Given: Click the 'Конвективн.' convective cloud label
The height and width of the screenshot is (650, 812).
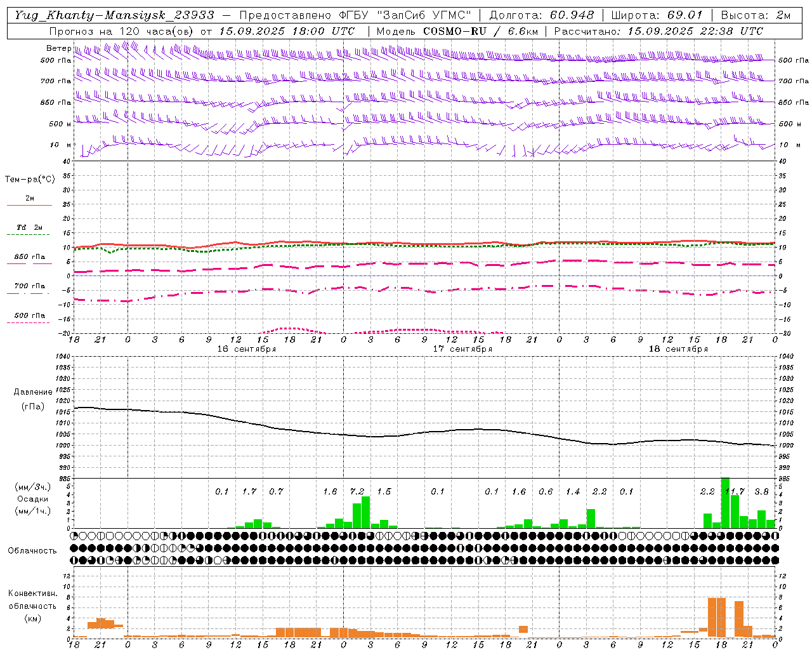Looking at the screenshot, I should point(32,594).
